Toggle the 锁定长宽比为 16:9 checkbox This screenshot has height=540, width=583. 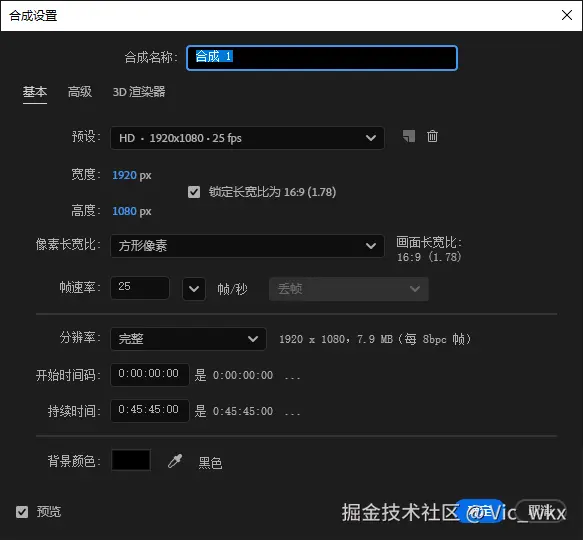pyautogui.click(x=194, y=192)
